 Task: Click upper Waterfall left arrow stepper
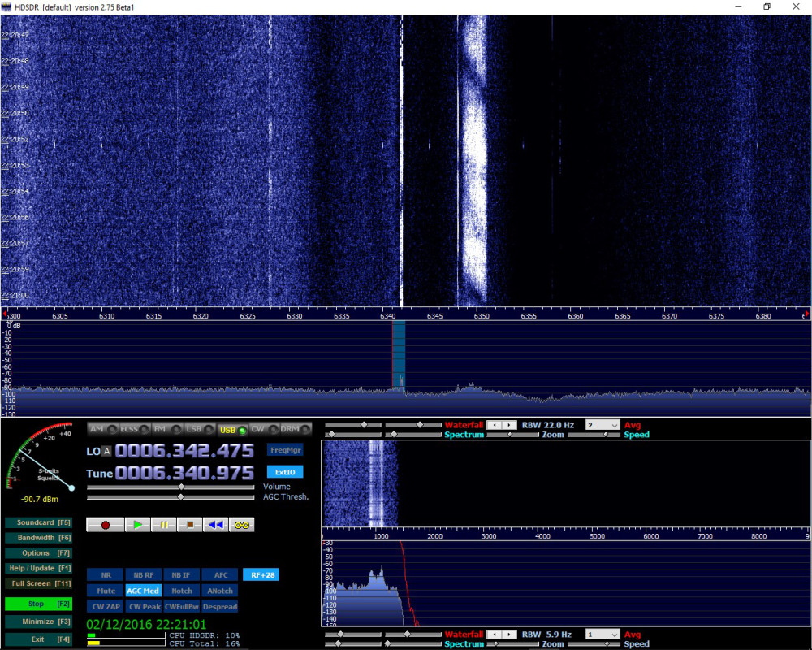495,425
